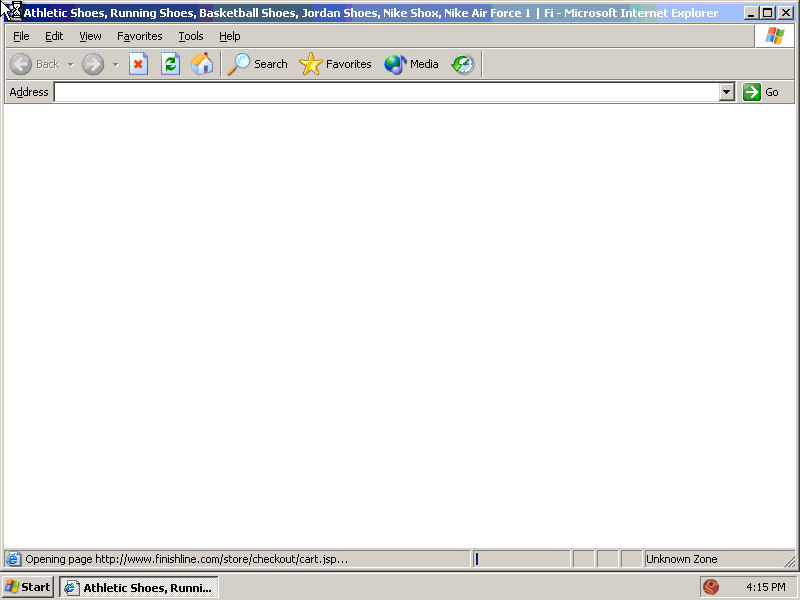Viewport: 800px width, 600px height.
Task: Click the Windows flag throbber logo
Action: (x=774, y=36)
